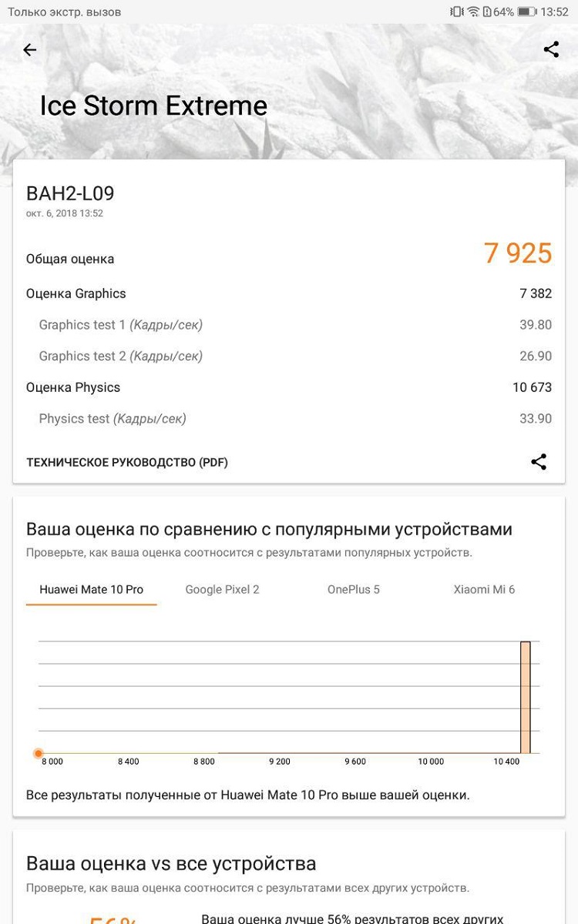Switch to the Google Pixel 2 tab

(x=222, y=590)
